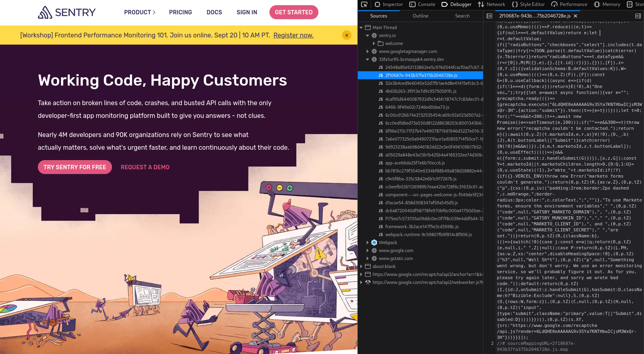Expand the www.google.com tree node
Screen dimensions: 644x354
coord(367,250)
